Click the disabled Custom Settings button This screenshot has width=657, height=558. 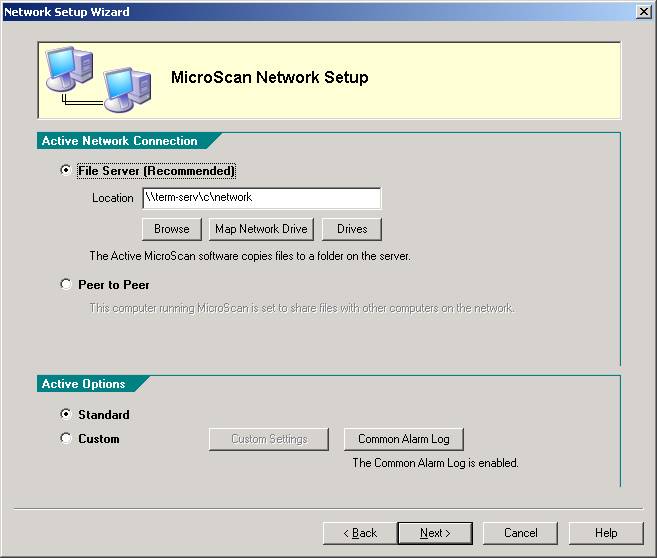269,439
